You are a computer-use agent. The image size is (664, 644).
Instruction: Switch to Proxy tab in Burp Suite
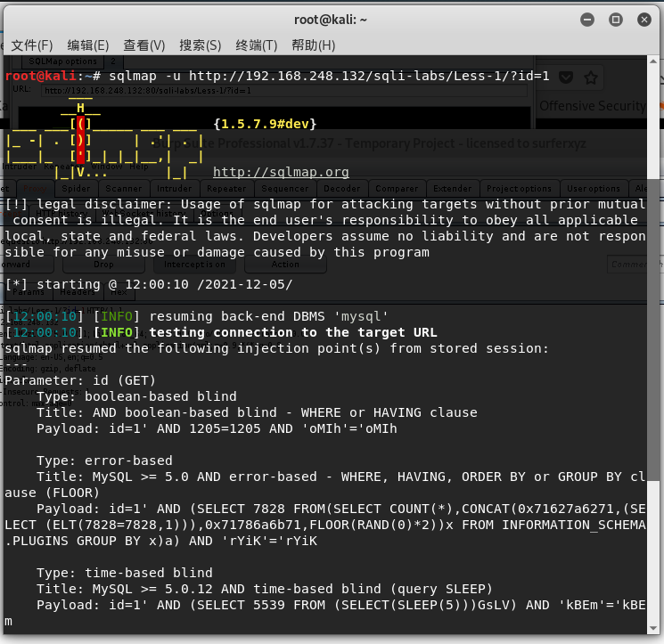(x=35, y=188)
